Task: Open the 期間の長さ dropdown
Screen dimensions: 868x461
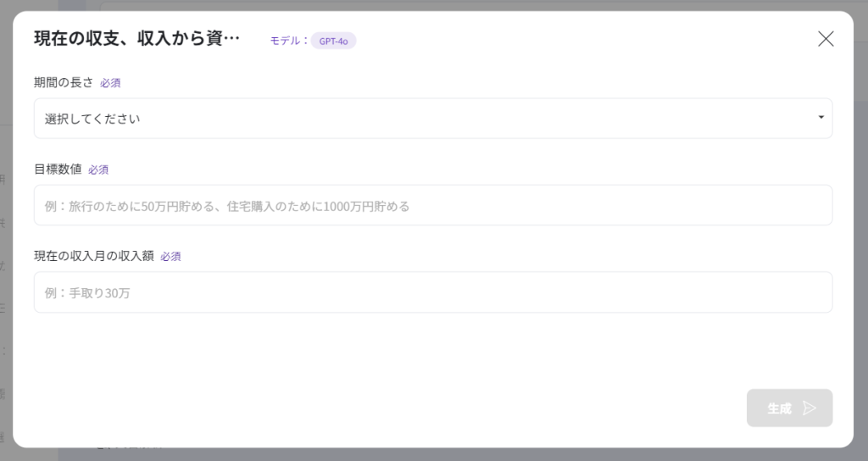Action: [x=432, y=119]
